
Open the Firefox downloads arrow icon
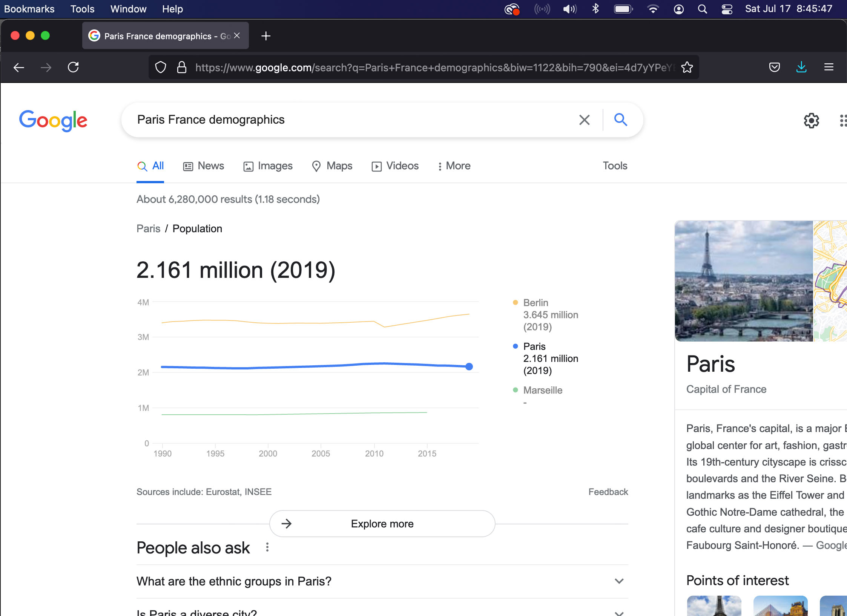tap(801, 67)
